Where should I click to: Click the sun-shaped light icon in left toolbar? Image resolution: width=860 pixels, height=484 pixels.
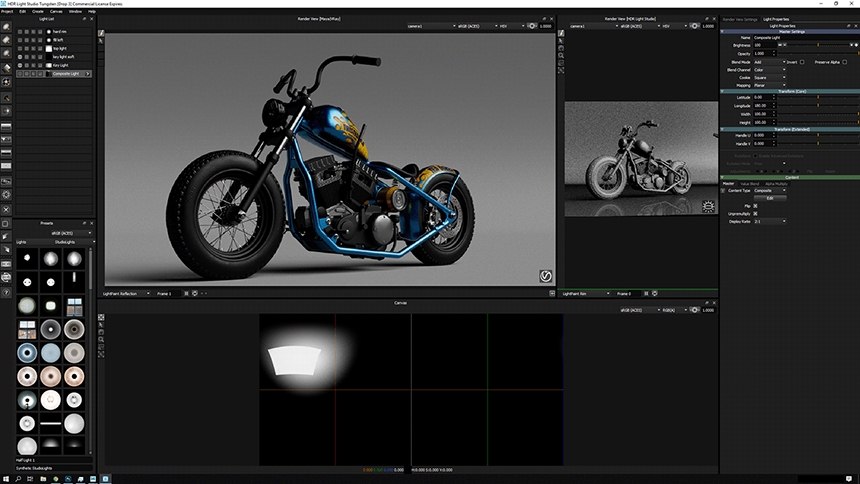(x=6, y=82)
